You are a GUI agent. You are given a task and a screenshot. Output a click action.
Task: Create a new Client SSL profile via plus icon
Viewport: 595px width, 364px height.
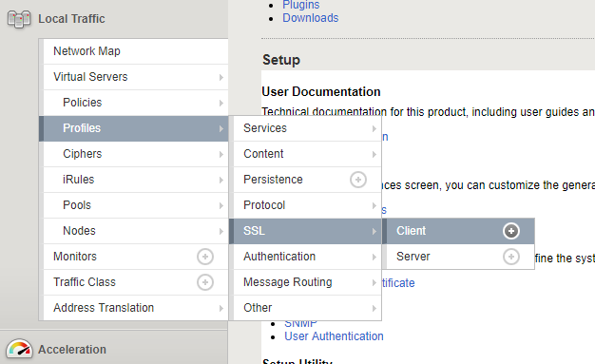click(510, 231)
